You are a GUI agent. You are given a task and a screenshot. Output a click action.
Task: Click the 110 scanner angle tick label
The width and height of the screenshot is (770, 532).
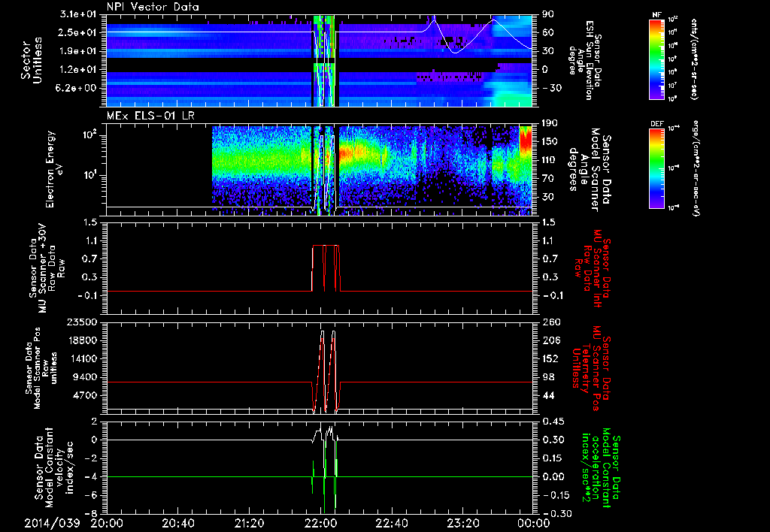(551, 160)
